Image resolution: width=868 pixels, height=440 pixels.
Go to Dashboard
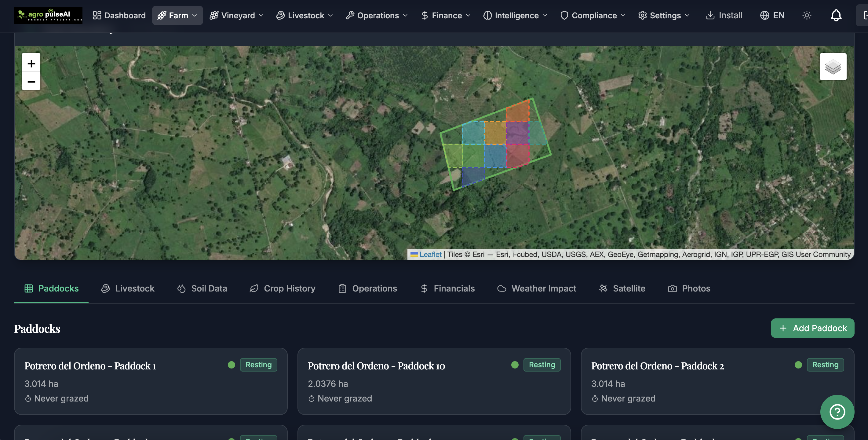(119, 15)
